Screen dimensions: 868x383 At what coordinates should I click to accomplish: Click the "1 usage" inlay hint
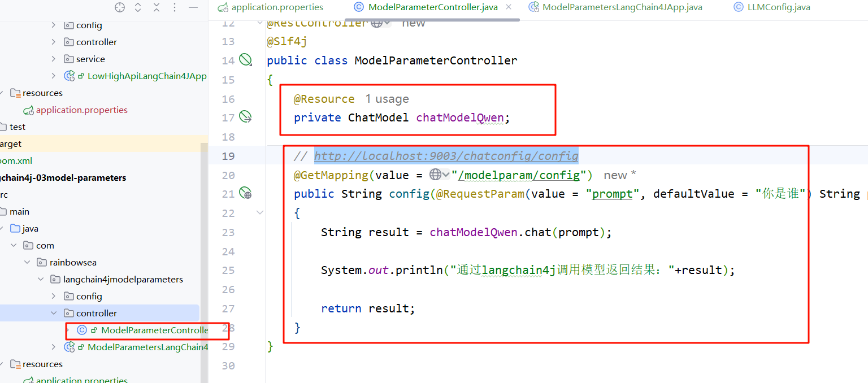[x=387, y=99]
